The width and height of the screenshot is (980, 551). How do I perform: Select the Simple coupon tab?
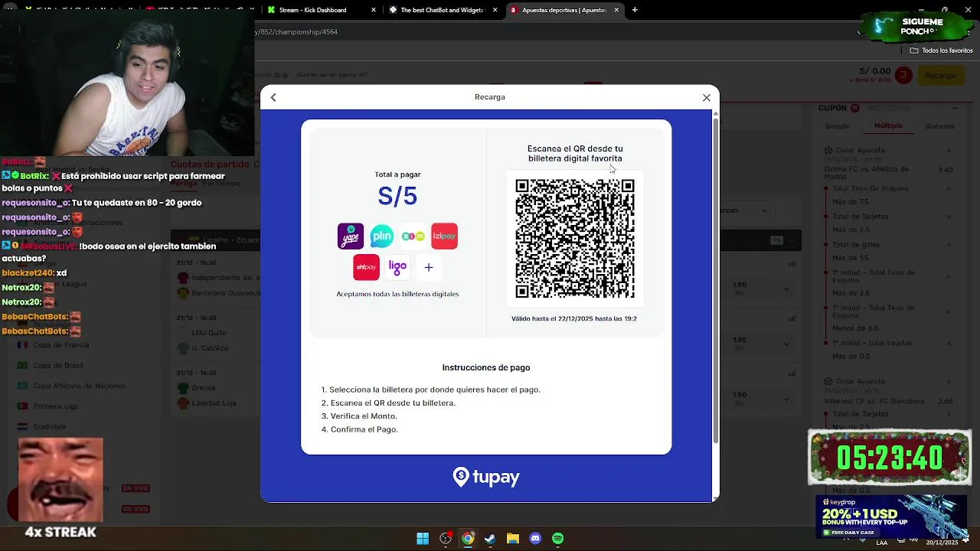coord(837,126)
